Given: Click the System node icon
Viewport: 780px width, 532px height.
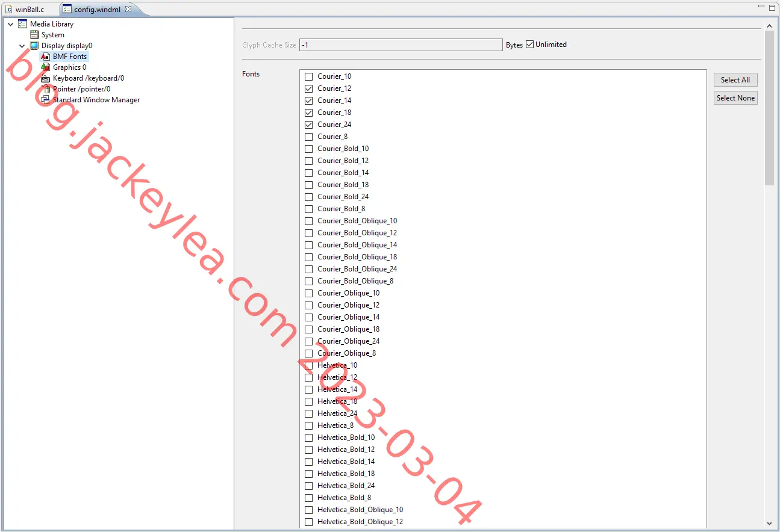Looking at the screenshot, I should coord(34,35).
